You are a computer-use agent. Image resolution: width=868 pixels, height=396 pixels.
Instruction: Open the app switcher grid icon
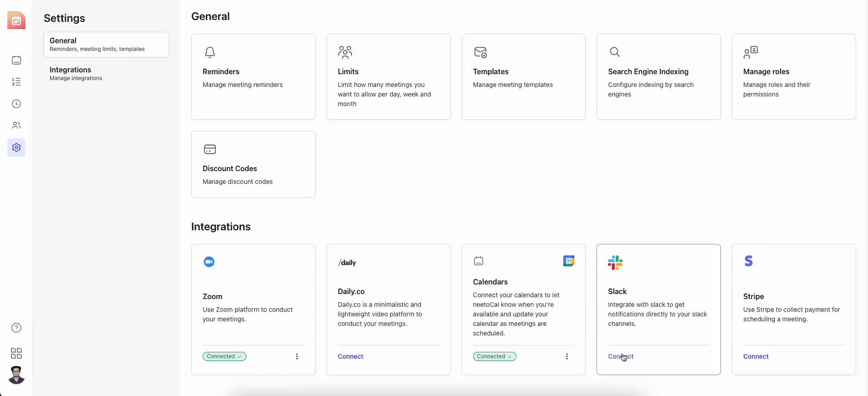pos(16,353)
